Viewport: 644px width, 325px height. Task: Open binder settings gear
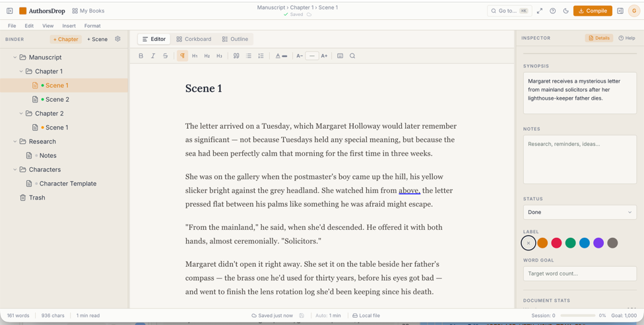[x=118, y=39]
